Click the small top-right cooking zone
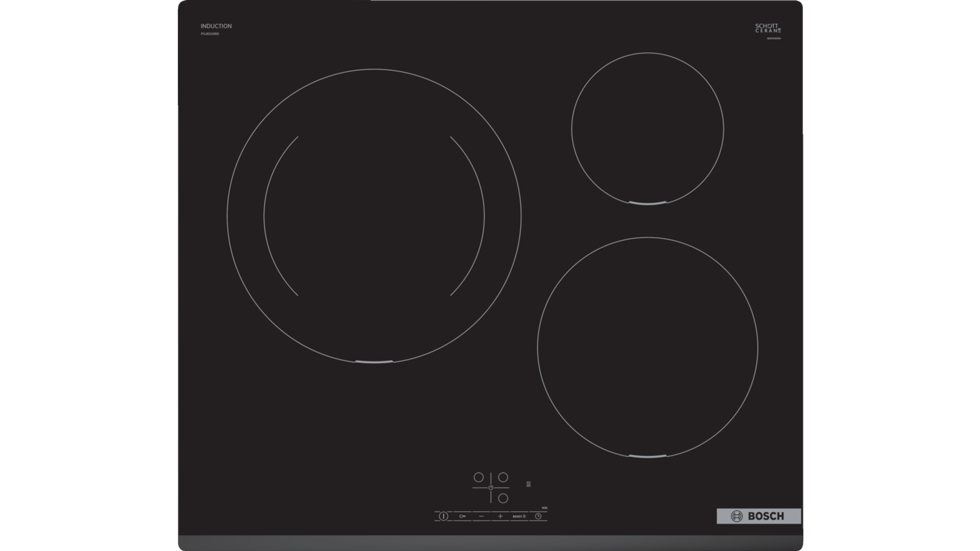 click(x=647, y=129)
